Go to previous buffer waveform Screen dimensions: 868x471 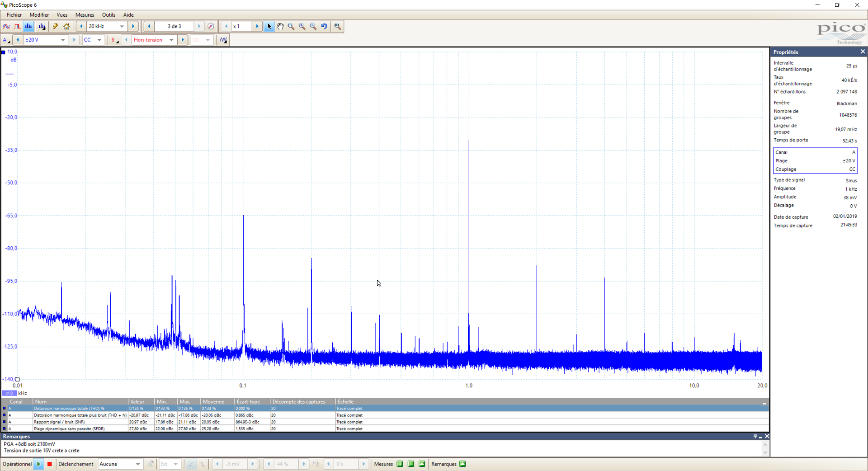149,26
